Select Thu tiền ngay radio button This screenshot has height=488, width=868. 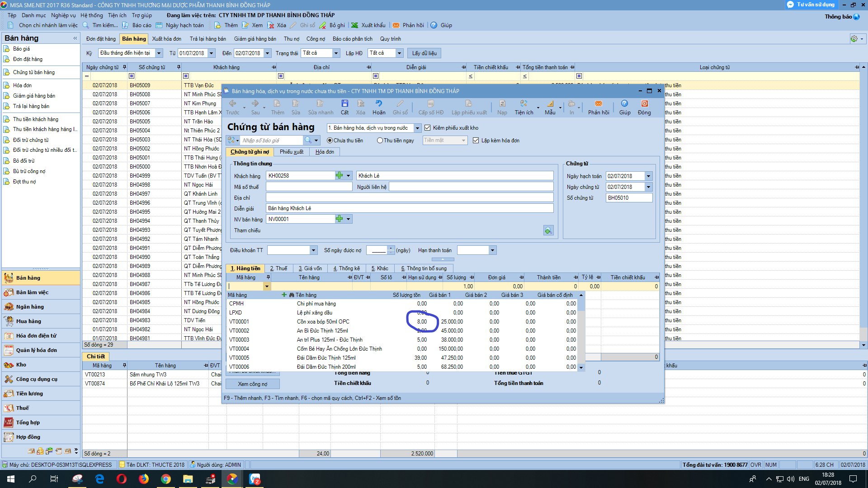pyautogui.click(x=380, y=141)
